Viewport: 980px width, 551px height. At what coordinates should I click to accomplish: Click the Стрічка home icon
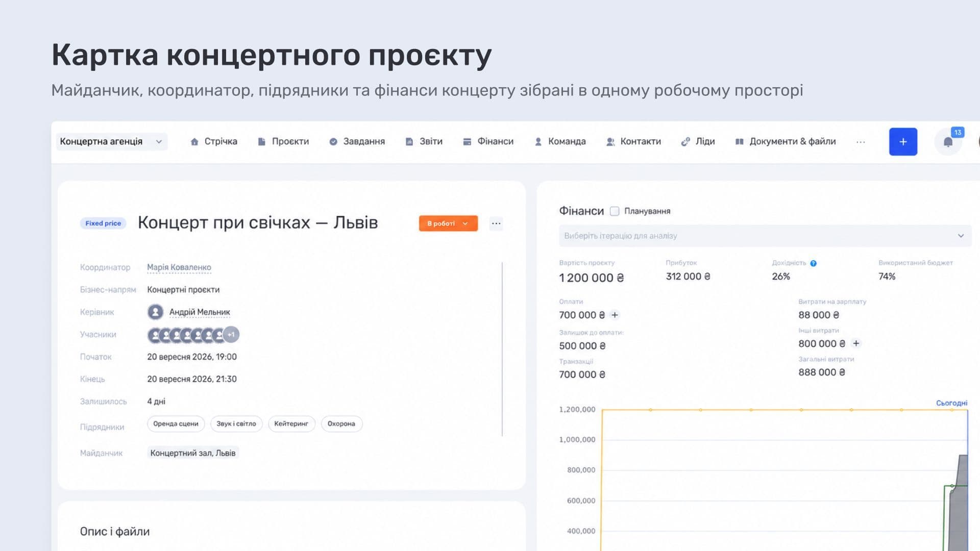coord(194,142)
